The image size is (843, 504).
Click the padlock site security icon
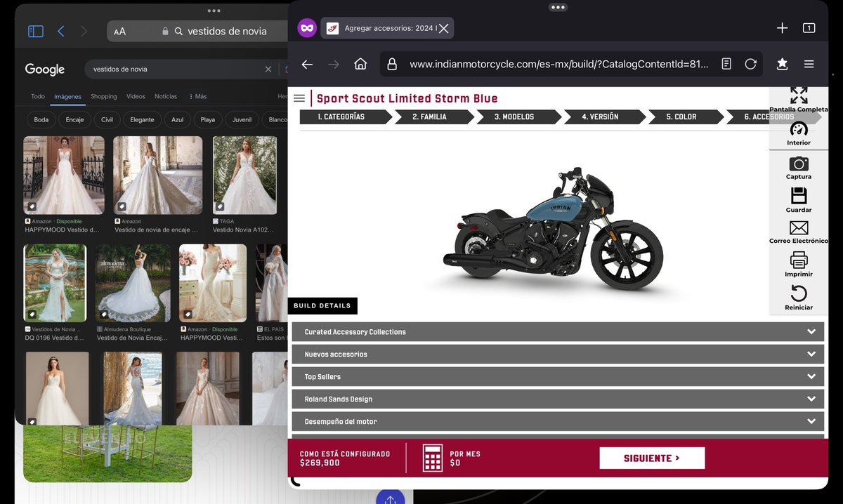click(392, 64)
